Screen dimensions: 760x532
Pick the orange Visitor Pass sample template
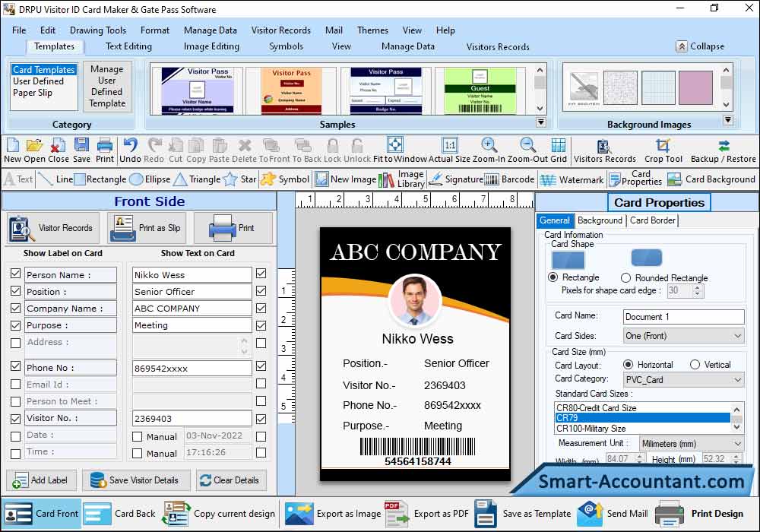pyautogui.click(x=291, y=90)
